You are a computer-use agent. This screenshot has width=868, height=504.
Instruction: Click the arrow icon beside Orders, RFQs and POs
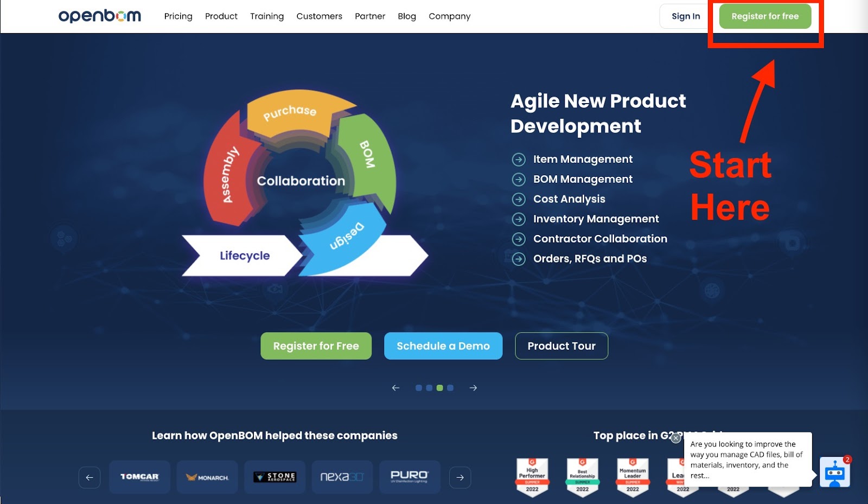[519, 259]
